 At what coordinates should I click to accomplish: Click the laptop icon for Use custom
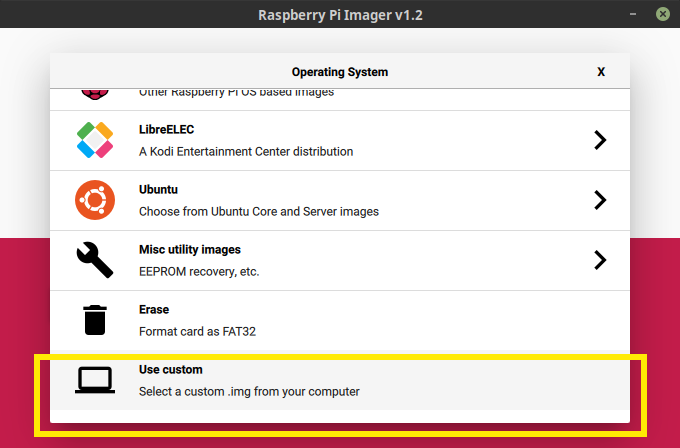click(x=95, y=380)
